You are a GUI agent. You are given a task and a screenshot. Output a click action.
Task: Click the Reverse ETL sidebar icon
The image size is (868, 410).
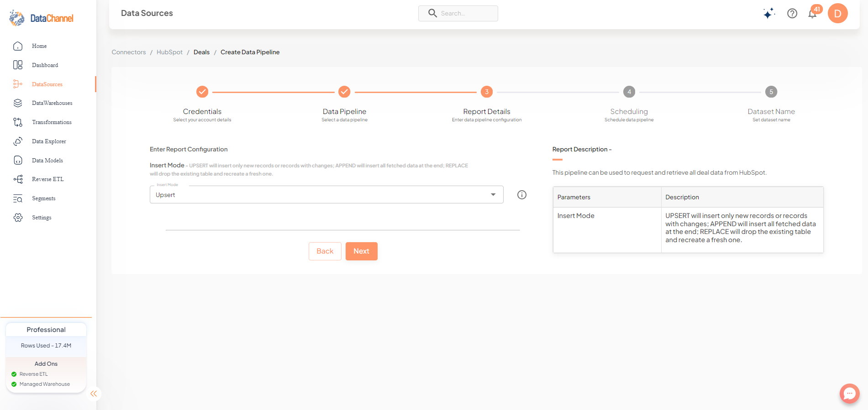click(x=18, y=179)
